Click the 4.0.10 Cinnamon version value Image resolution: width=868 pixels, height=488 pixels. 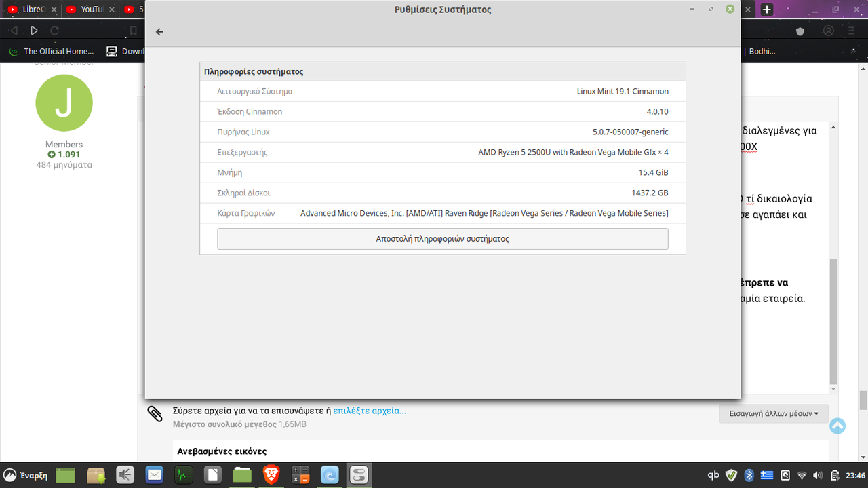(657, 111)
